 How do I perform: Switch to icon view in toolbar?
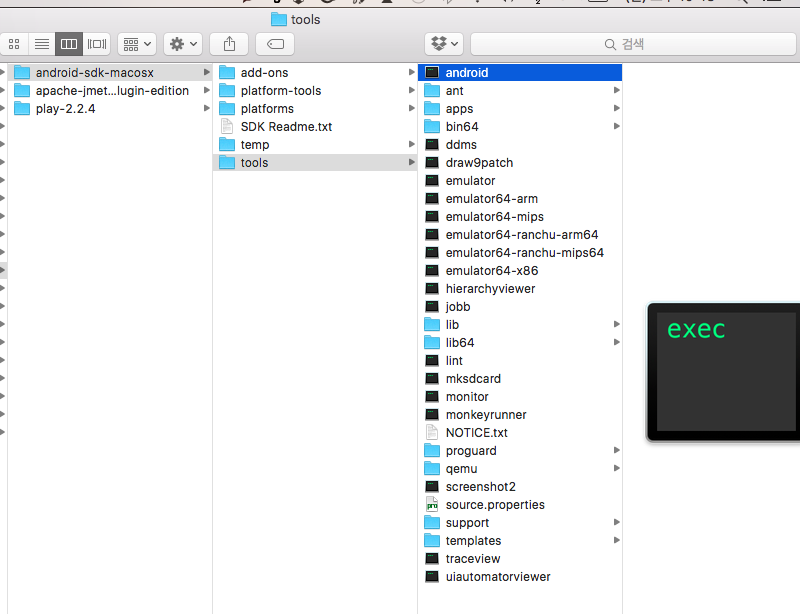tap(14, 44)
